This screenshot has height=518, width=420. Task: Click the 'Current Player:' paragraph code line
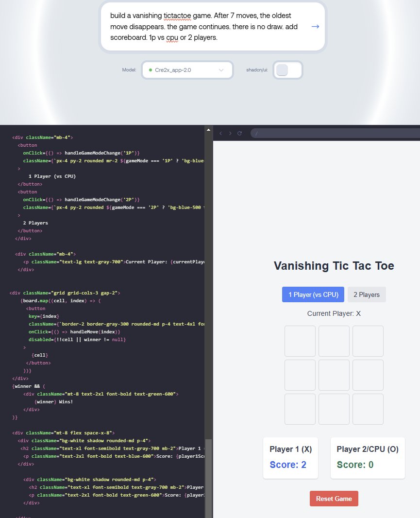pos(114,261)
